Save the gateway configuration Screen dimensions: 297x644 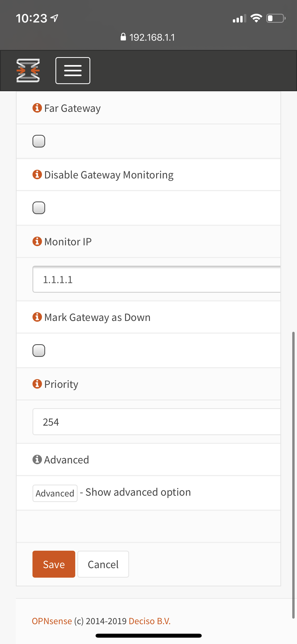point(54,564)
